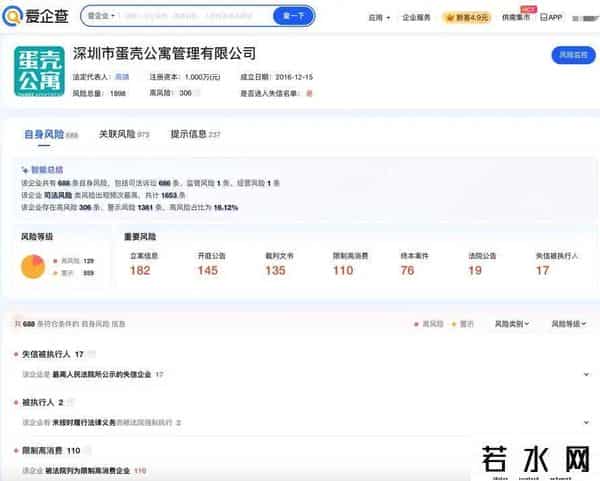
Task: Switch to the 自身风险 tab
Action: (x=51, y=134)
